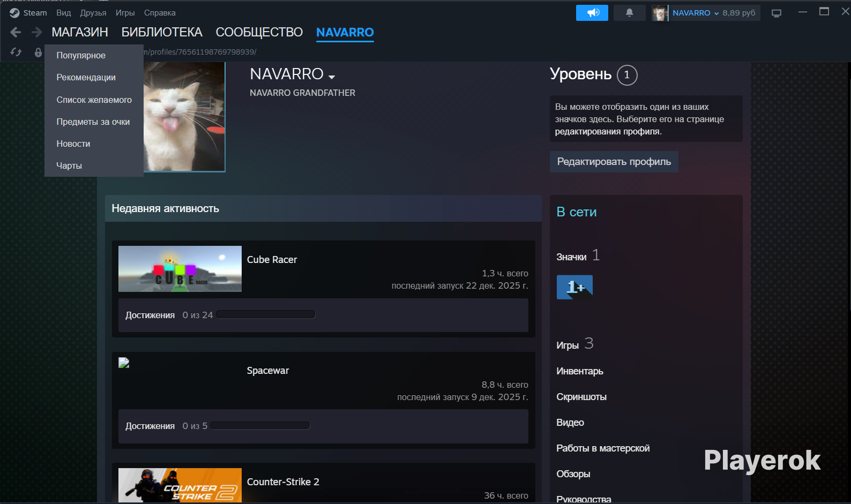Image resolution: width=851 pixels, height=504 pixels.
Task: Click the 36 ч. всего playtime
Action: pyautogui.click(x=506, y=495)
